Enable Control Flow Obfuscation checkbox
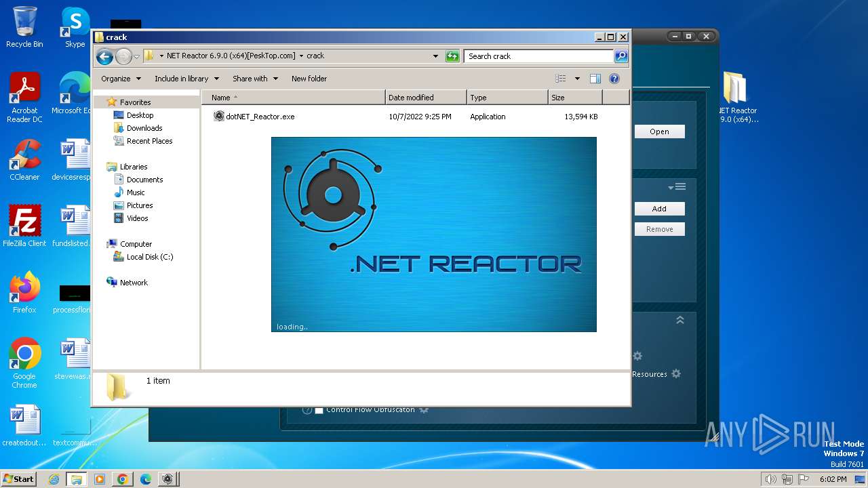Screen dimensions: 868x488 coord(319,409)
